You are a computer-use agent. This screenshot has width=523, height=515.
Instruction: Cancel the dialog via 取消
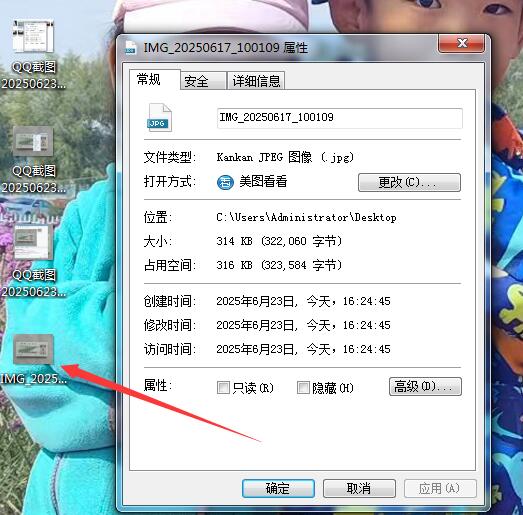pos(359,489)
